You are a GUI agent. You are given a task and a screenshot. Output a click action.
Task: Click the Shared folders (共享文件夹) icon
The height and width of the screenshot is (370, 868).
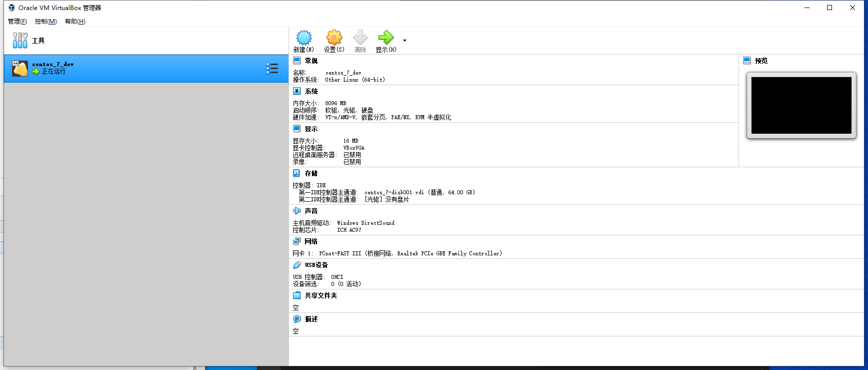296,295
